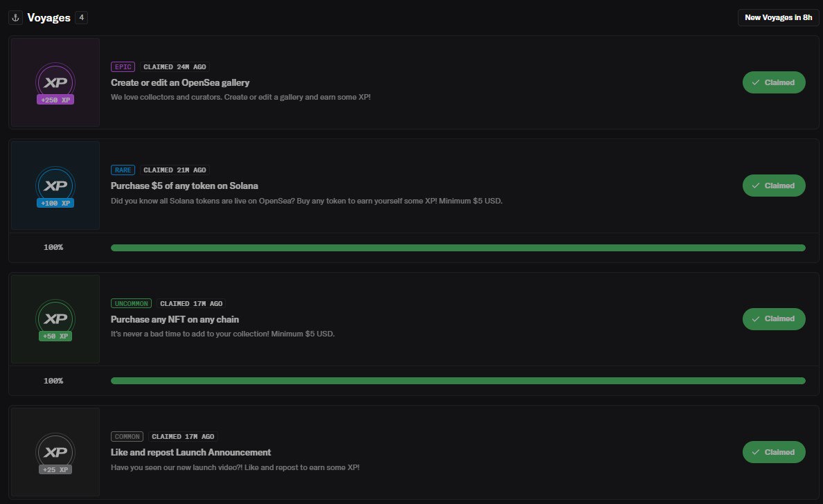This screenshot has height=504, width=823.
Task: Click Claimed button for OpenSea gallery voyage
Action: pyautogui.click(x=774, y=82)
